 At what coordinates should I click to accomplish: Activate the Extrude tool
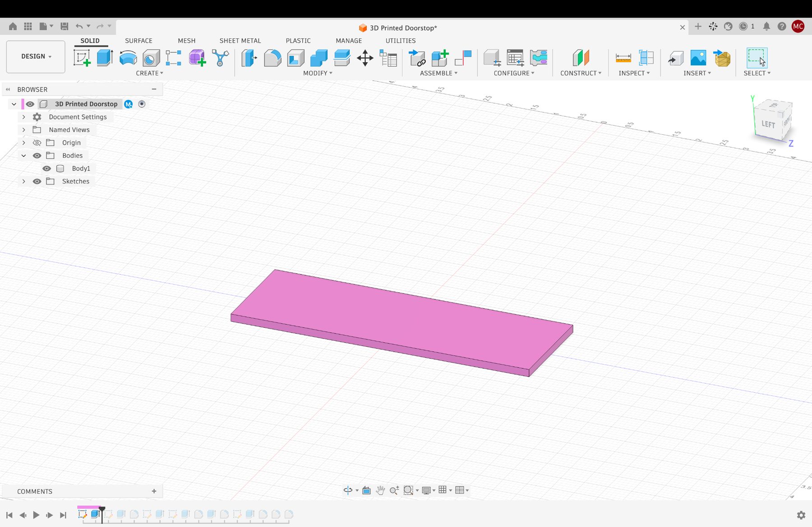(x=105, y=58)
